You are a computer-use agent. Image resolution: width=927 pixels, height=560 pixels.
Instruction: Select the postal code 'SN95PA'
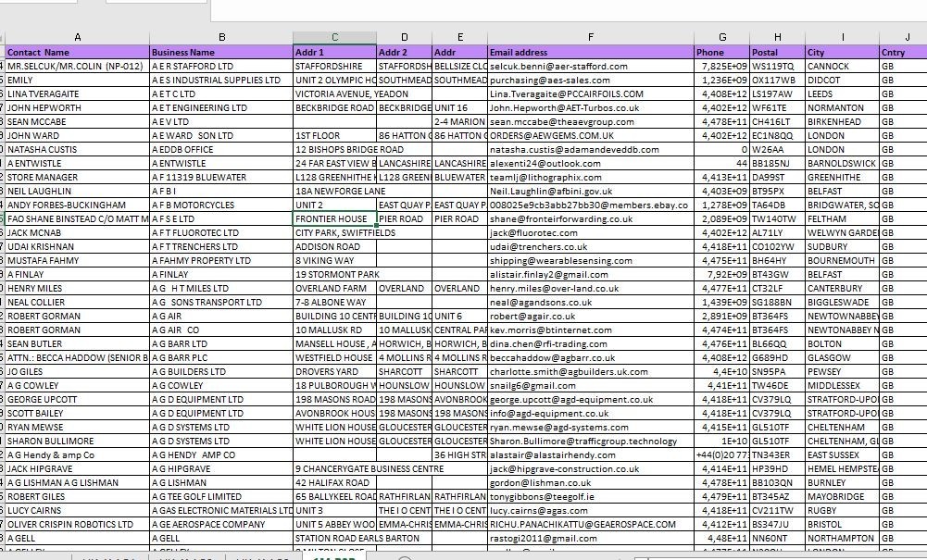point(777,371)
